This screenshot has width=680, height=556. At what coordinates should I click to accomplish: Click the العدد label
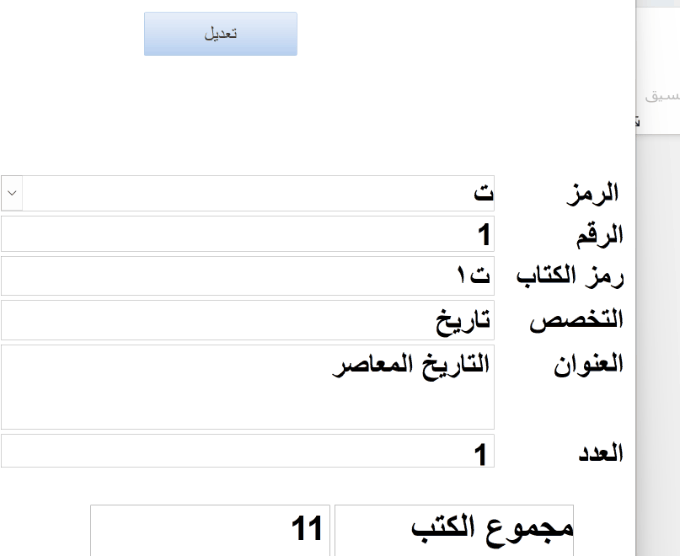pos(601,454)
